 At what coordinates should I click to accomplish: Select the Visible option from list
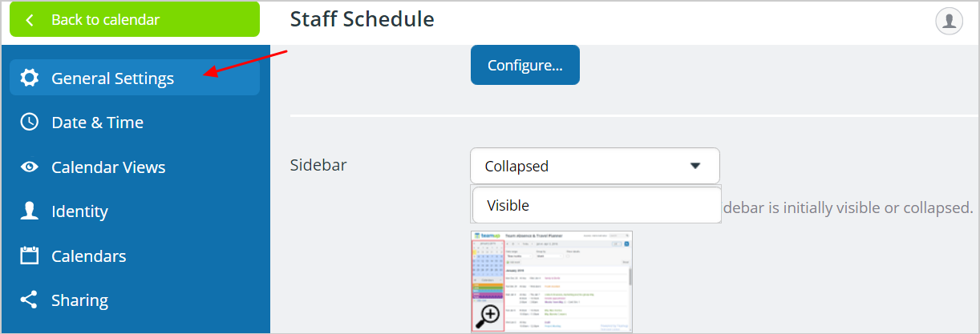click(x=597, y=205)
